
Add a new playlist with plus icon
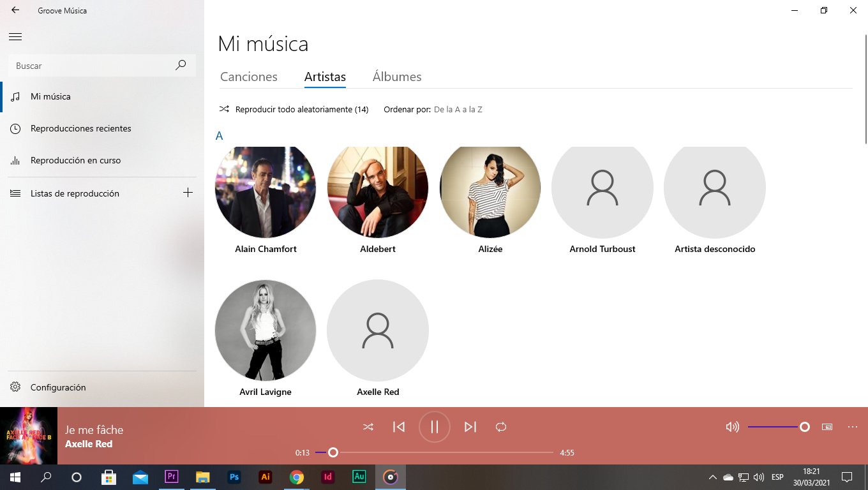pyautogui.click(x=188, y=193)
